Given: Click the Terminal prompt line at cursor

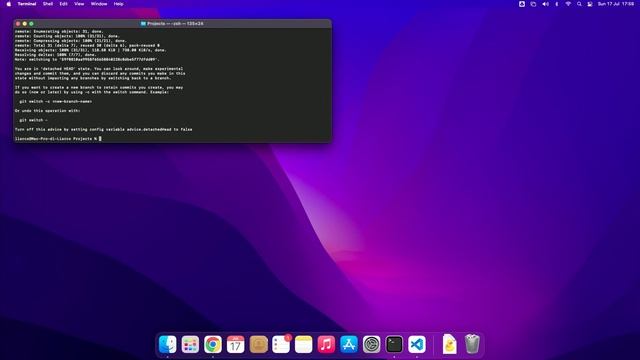Looking at the screenshot, I should coord(58,139).
